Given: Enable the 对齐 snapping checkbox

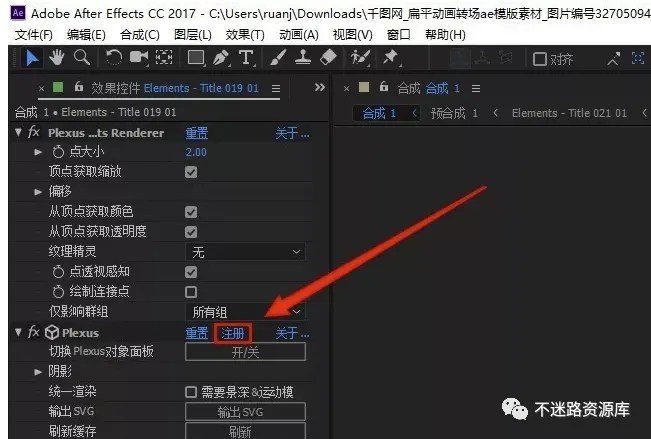Looking at the screenshot, I should pyautogui.click(x=539, y=59).
